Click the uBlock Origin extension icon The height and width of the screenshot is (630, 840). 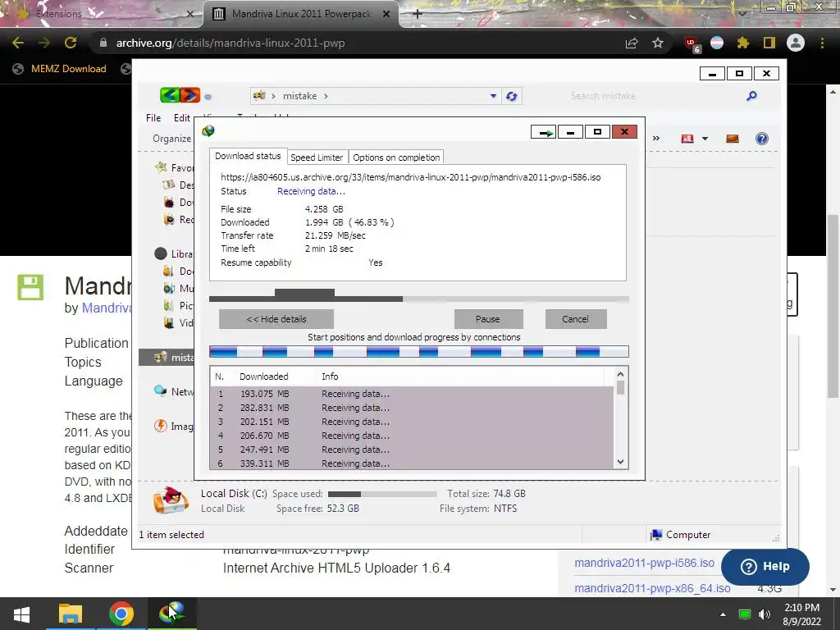tap(692, 43)
